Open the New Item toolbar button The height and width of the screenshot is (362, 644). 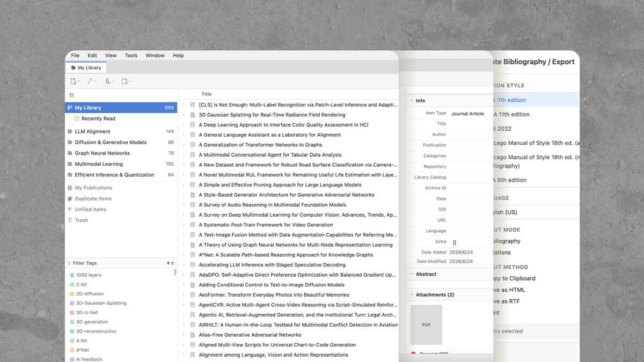coord(75,82)
